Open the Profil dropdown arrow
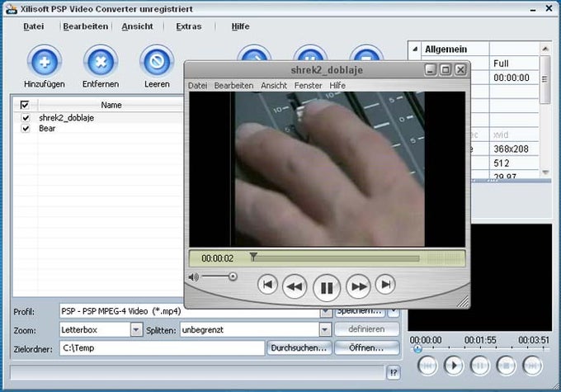Viewport: 561px width, 392px height. point(325,312)
